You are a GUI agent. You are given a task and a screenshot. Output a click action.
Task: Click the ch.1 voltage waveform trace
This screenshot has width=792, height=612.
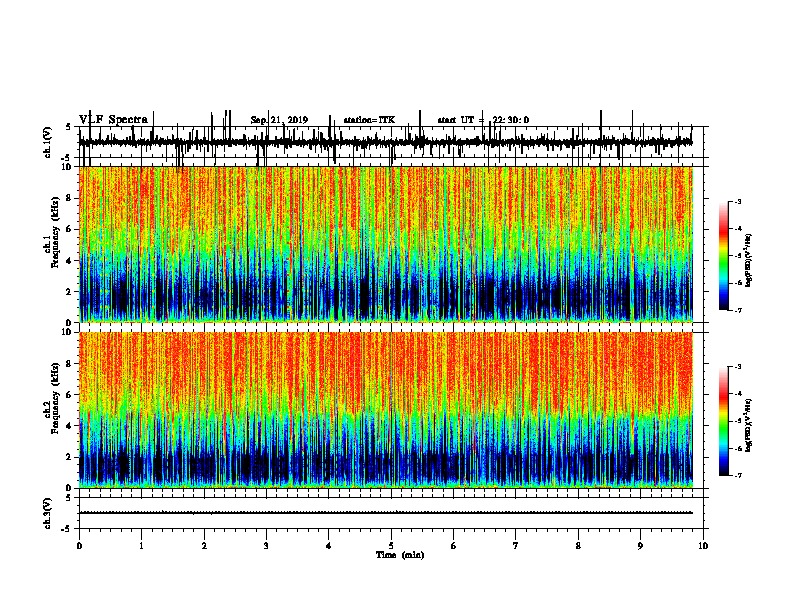coord(386,142)
